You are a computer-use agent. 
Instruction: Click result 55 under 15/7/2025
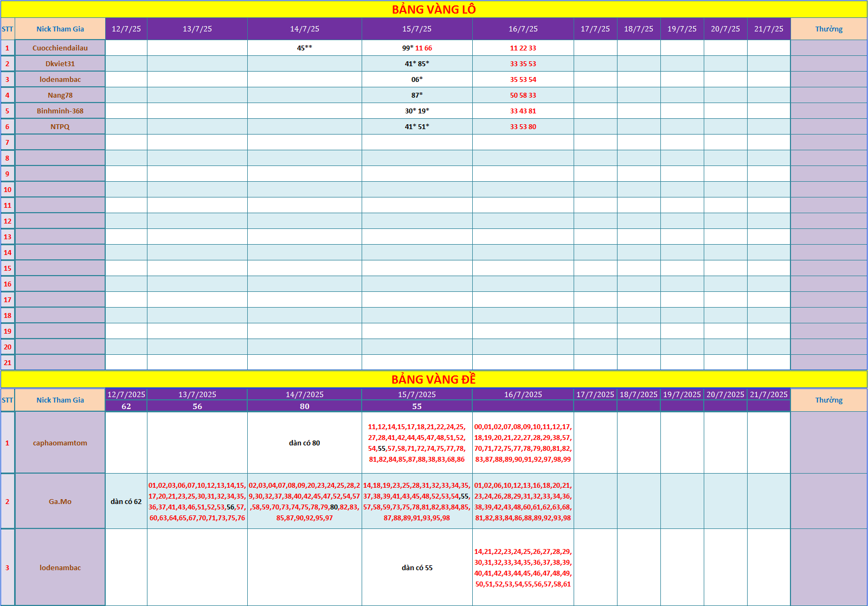(417, 406)
